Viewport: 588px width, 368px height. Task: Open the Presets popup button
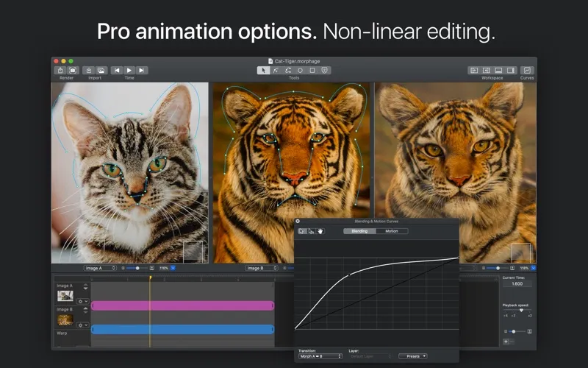click(x=413, y=356)
